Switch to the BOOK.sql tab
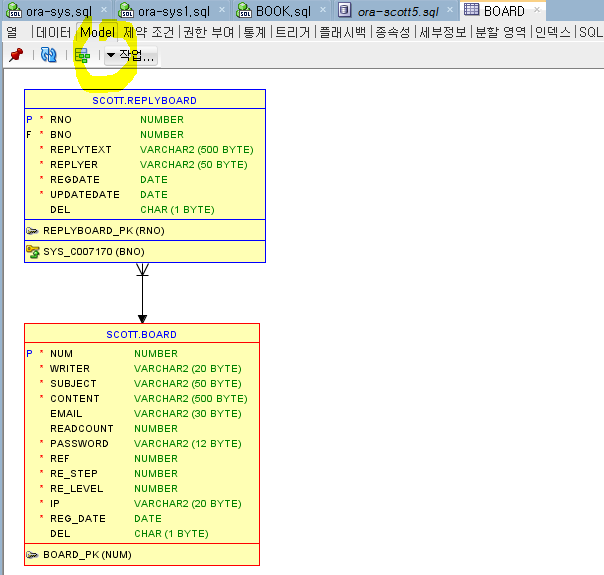The width and height of the screenshot is (604, 575). pyautogui.click(x=284, y=12)
